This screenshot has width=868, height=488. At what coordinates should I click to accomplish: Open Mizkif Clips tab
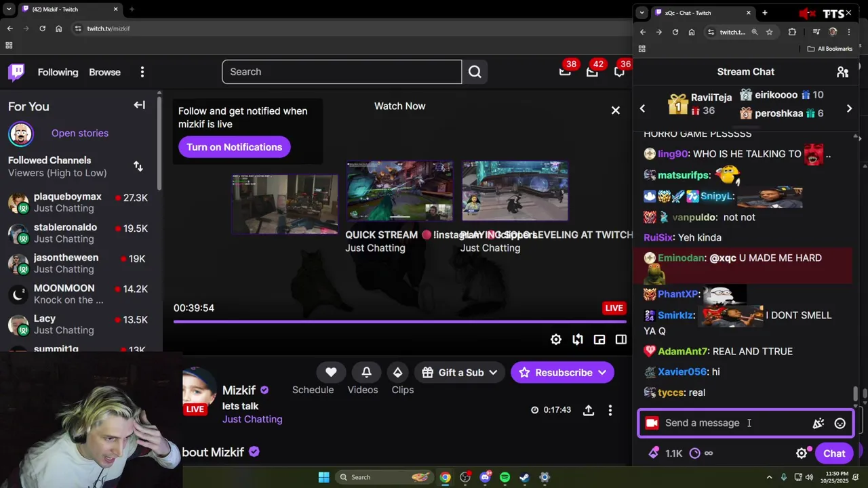tap(403, 390)
